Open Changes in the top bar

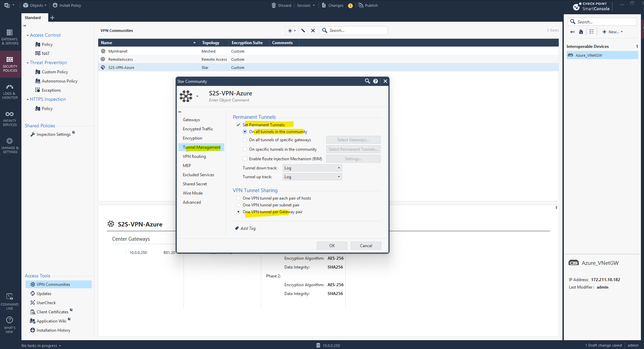[336, 5]
